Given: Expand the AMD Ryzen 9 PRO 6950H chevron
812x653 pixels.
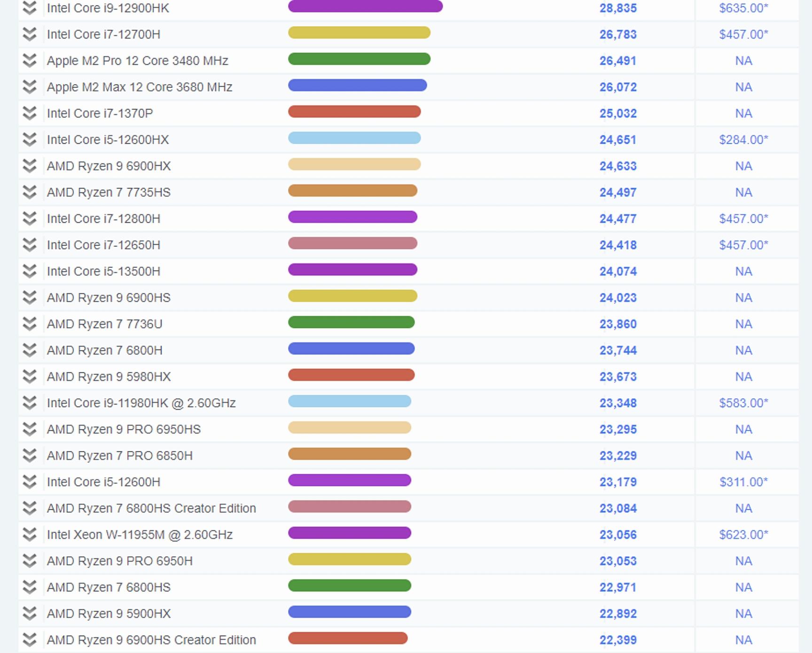Looking at the screenshot, I should pos(30,560).
